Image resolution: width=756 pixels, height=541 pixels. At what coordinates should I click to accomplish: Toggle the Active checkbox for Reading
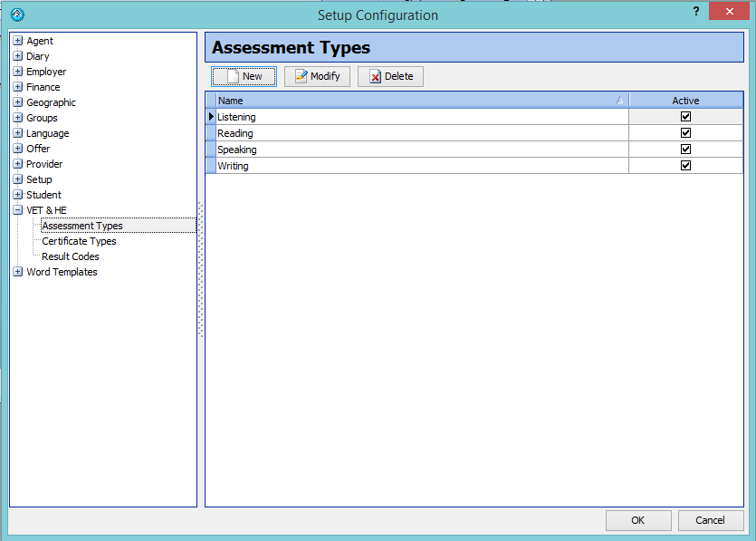coord(685,133)
